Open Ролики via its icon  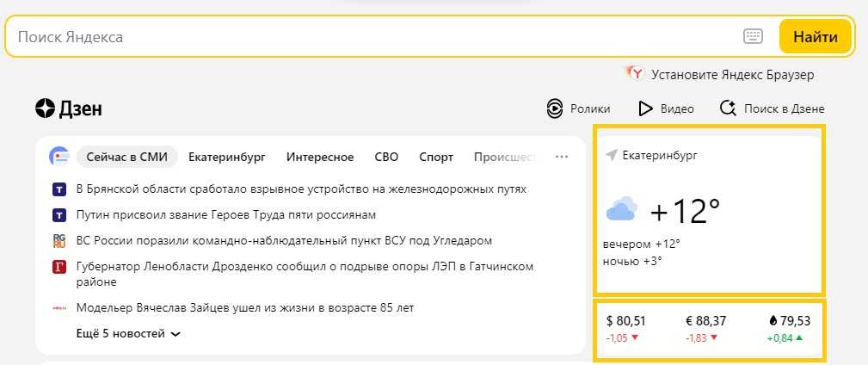(x=556, y=108)
